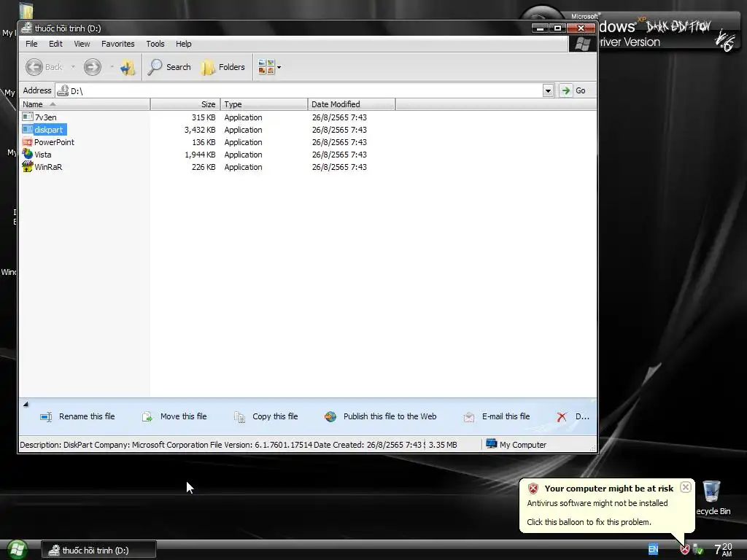The image size is (747, 560).
Task: Click the Move this file icon
Action: (x=147, y=417)
